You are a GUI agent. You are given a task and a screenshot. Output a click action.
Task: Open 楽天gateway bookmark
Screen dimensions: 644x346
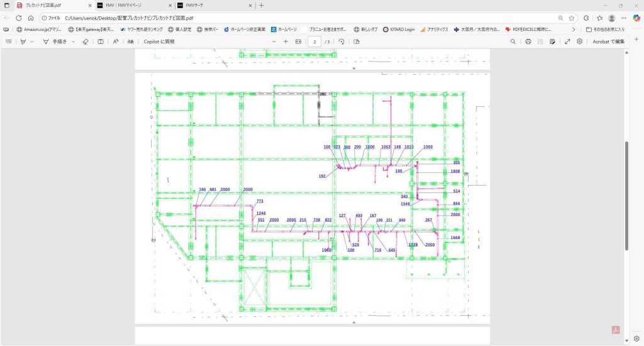(x=91, y=30)
